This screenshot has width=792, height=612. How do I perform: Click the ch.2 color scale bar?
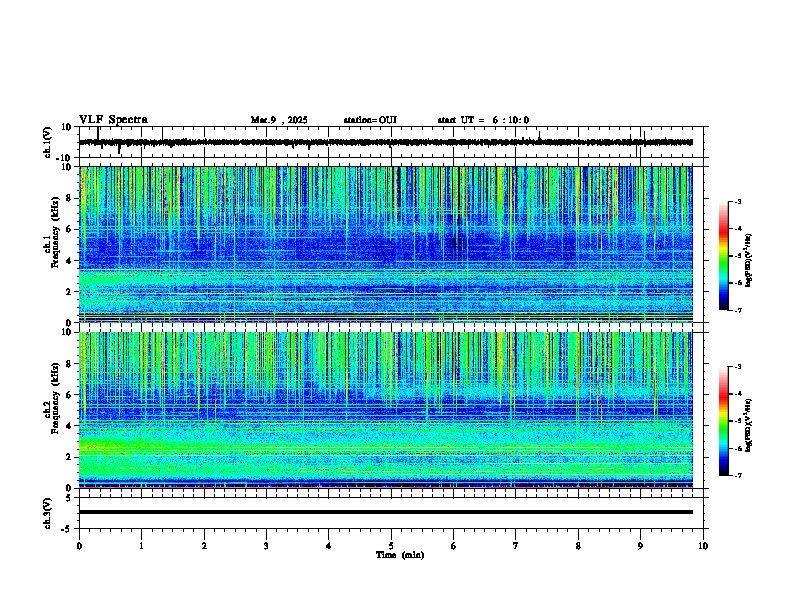tap(724, 421)
